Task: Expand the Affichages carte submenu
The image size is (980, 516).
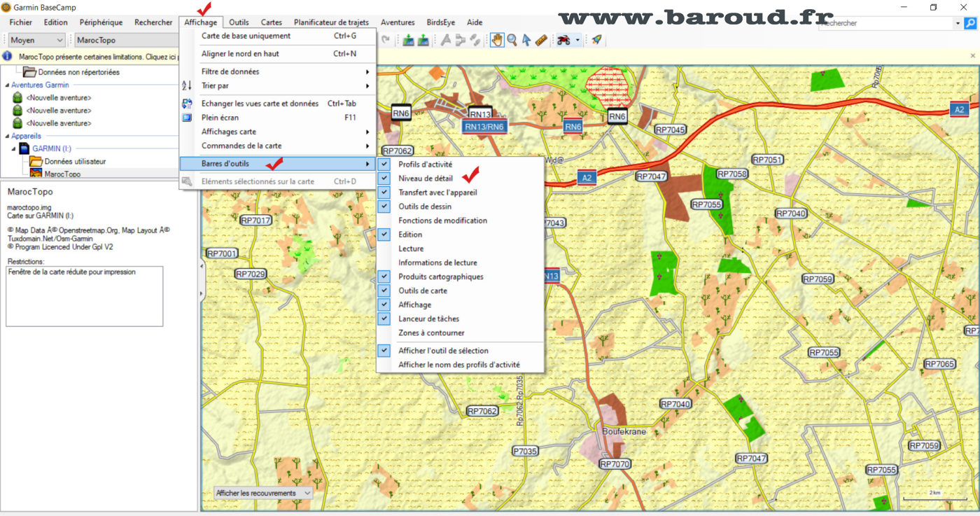Action: point(277,132)
